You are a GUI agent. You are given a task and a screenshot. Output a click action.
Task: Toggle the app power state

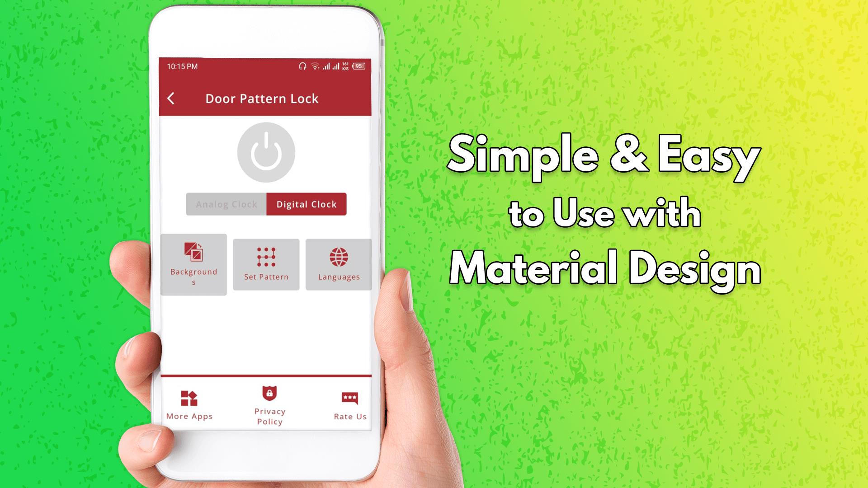tap(266, 152)
